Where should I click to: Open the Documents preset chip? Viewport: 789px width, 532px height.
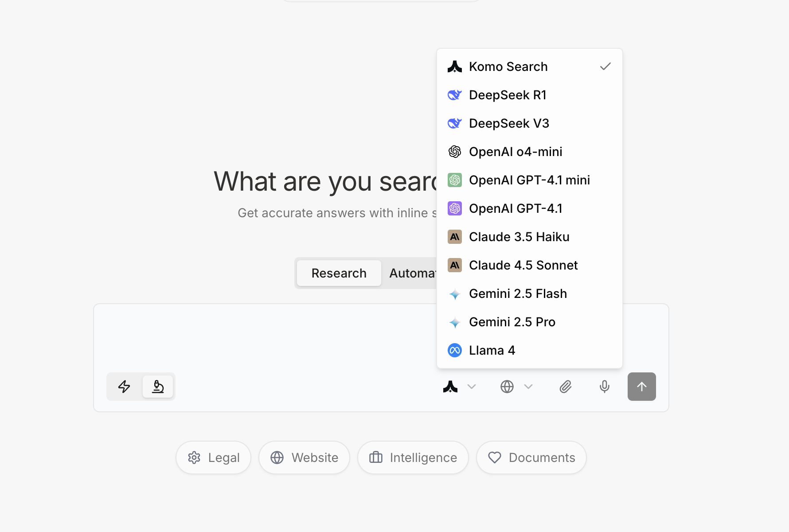pyautogui.click(x=531, y=458)
